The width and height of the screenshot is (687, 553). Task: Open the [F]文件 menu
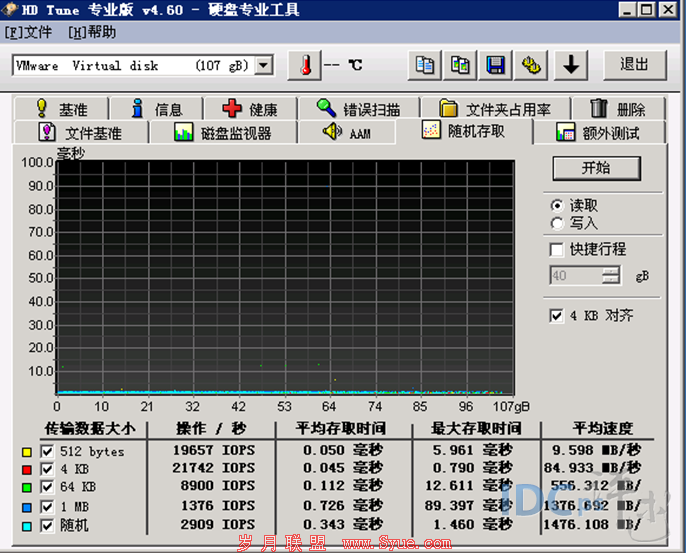[28, 32]
